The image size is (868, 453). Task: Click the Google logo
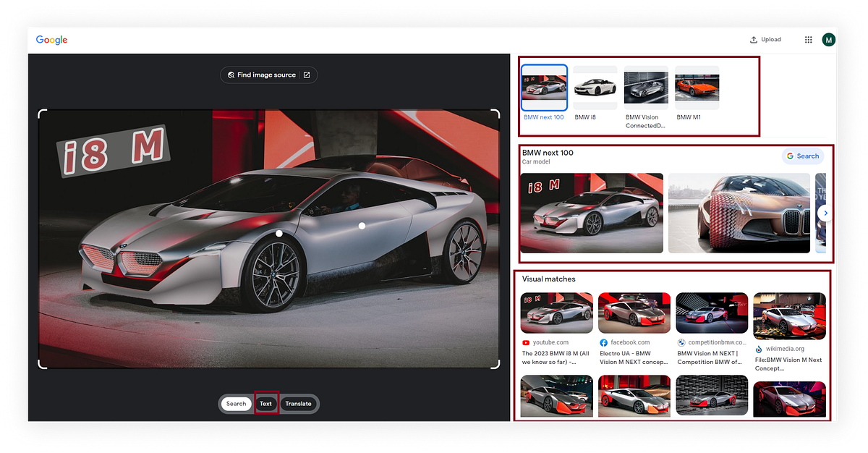coord(51,40)
